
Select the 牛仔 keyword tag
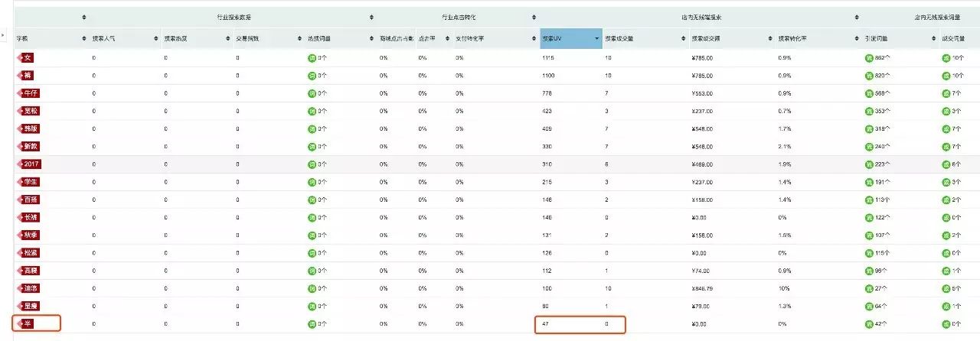click(x=28, y=93)
